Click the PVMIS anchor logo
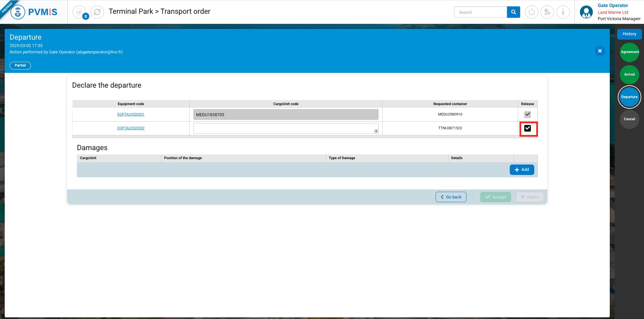Image resolution: width=644 pixels, height=319 pixels. [x=18, y=12]
